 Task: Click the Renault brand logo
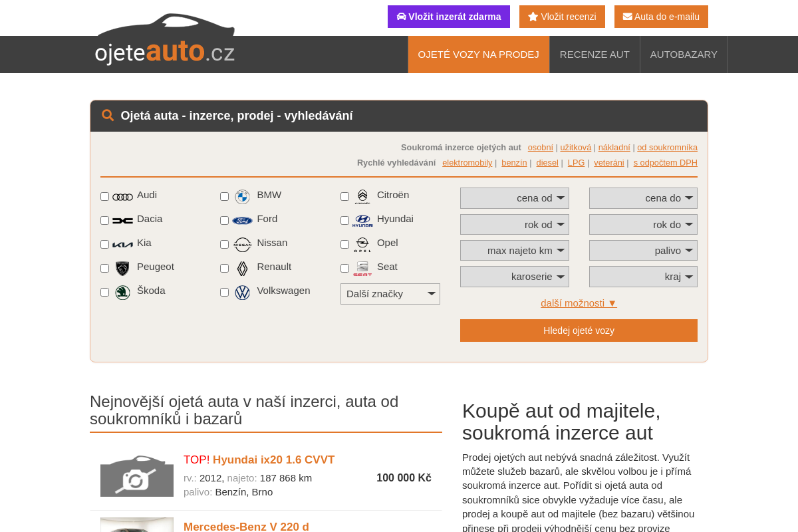[x=243, y=268]
